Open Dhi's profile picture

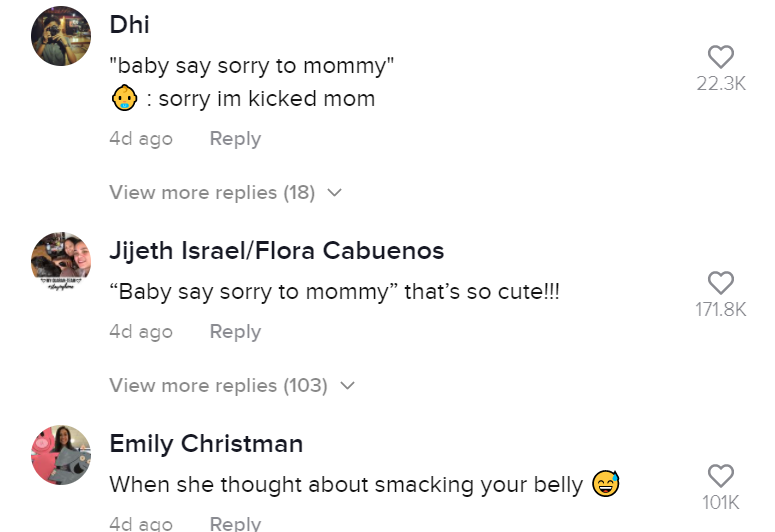coord(61,35)
